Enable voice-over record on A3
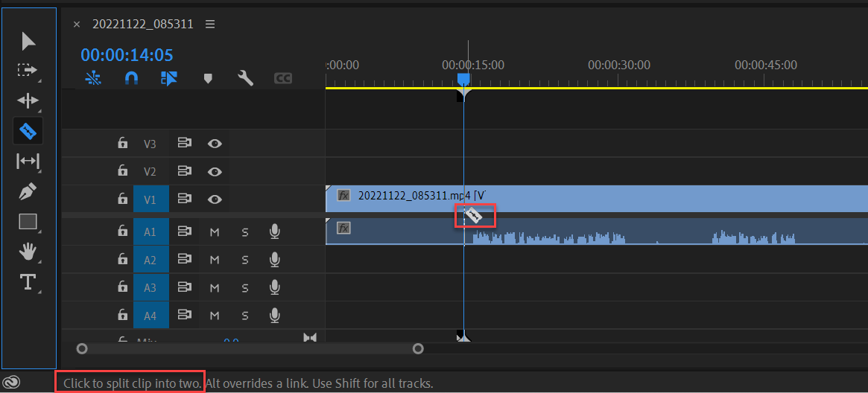The height and width of the screenshot is (393, 868). click(x=274, y=287)
